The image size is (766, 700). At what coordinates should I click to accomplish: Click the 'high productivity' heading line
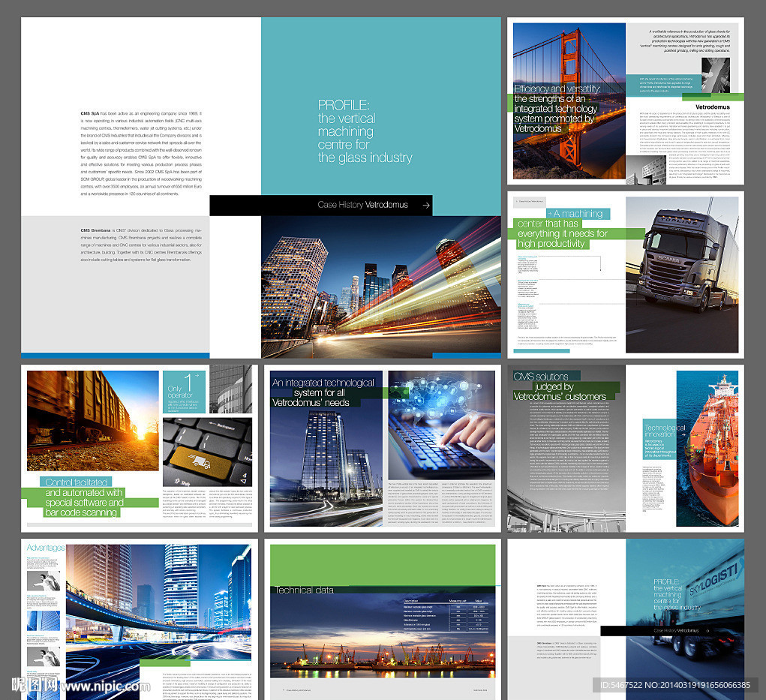click(551, 244)
